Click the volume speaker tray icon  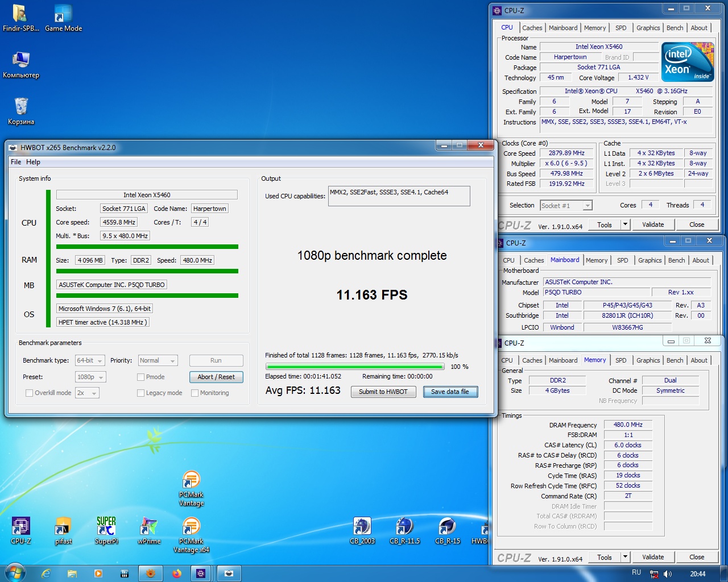pos(668,574)
